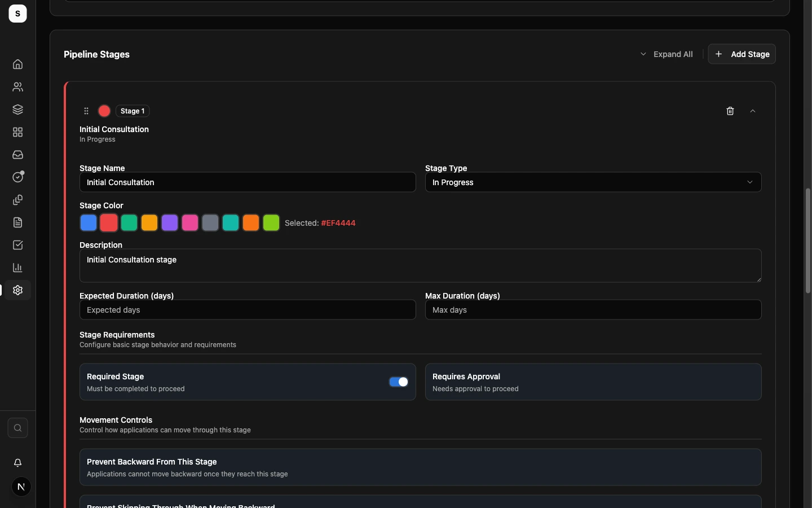
Task: Click the Stage 1 badge label
Action: click(133, 111)
